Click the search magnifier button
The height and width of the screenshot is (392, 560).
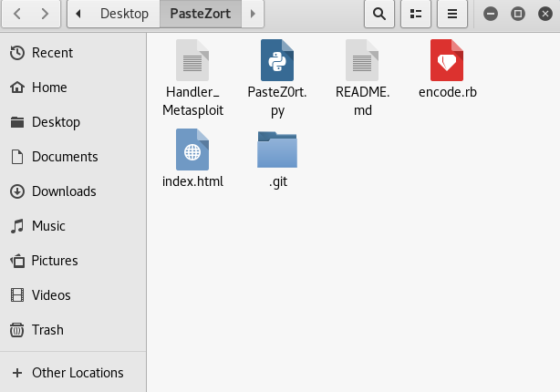[x=379, y=14]
